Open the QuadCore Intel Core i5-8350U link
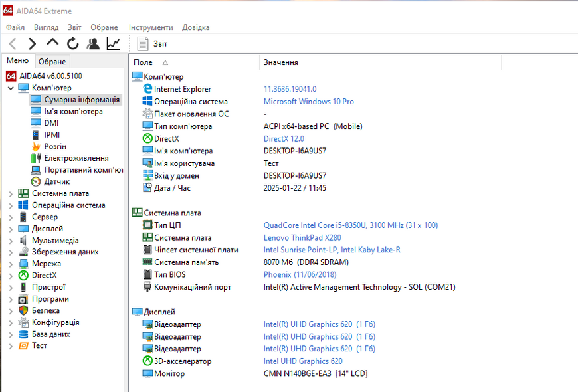Screen dimensions: 578x392 351,225
